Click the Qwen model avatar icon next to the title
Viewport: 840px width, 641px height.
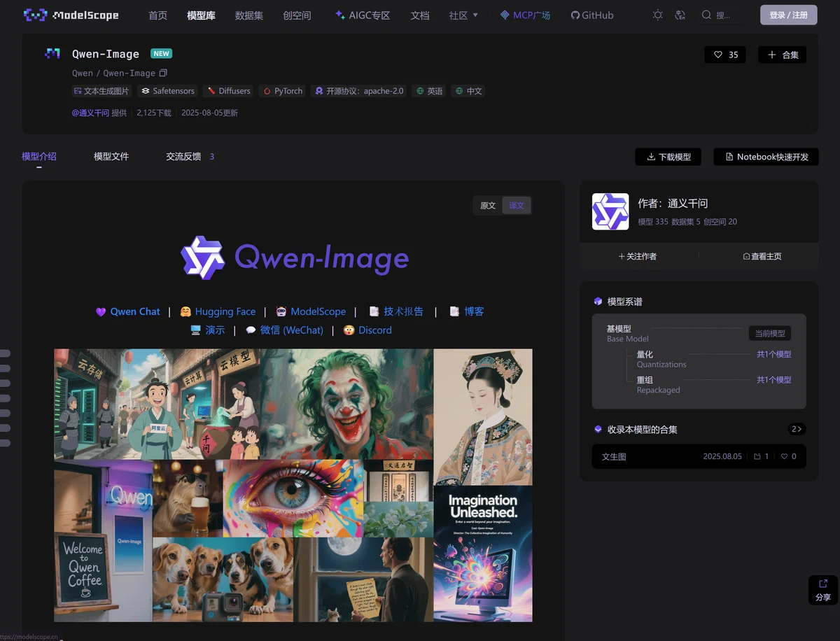click(52, 54)
